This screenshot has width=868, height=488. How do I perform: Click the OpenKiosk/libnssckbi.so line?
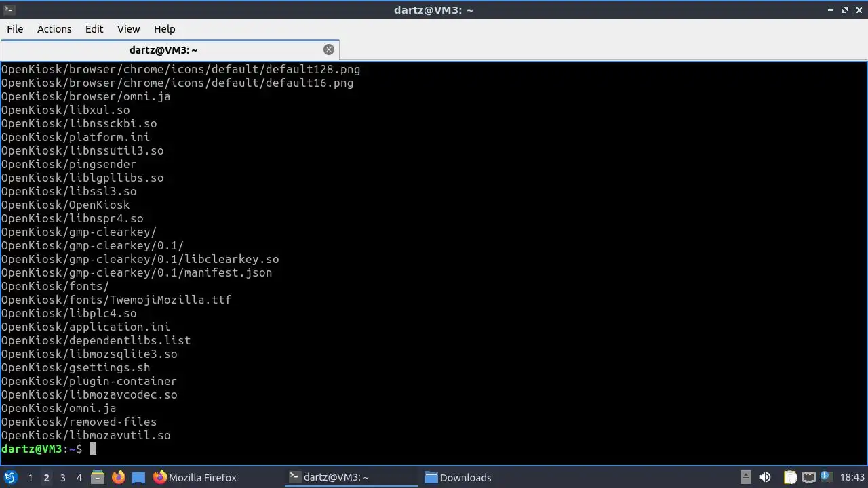click(79, 123)
